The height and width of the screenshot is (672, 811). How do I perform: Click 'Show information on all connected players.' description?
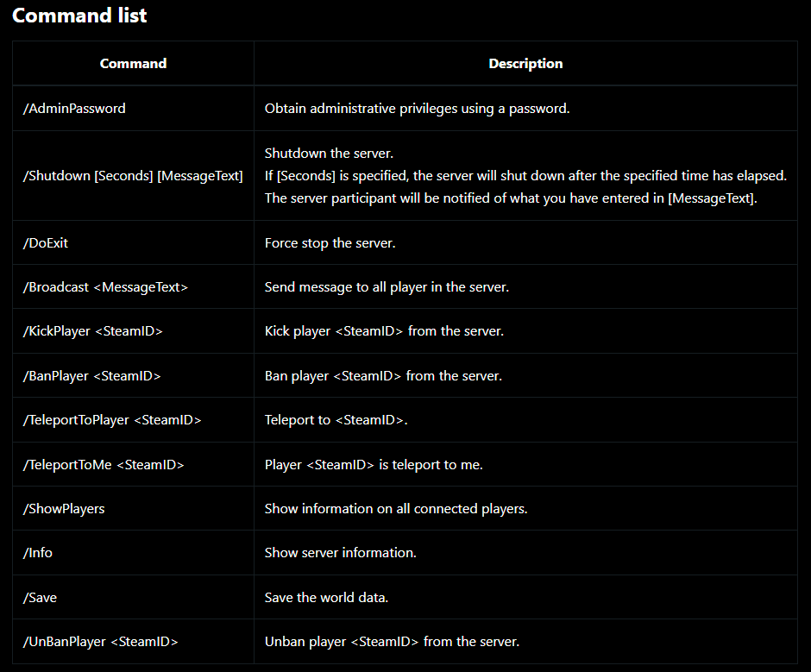coord(395,509)
